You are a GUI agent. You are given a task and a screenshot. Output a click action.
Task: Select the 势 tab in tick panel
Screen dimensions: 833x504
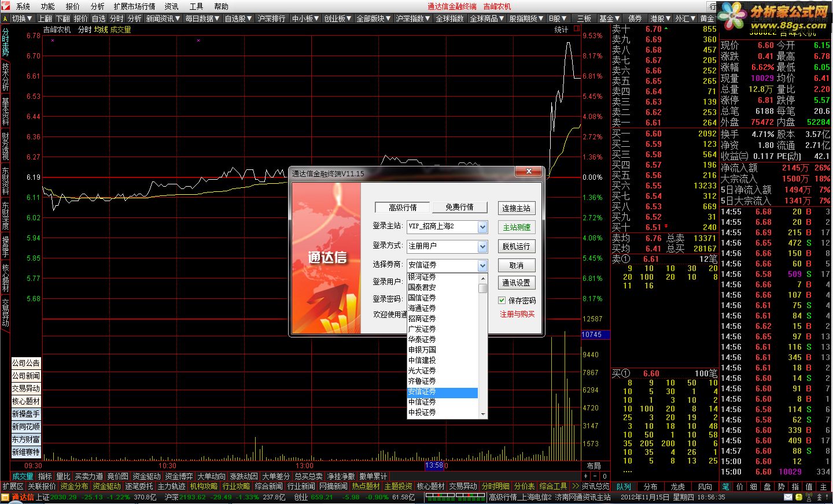point(781,487)
